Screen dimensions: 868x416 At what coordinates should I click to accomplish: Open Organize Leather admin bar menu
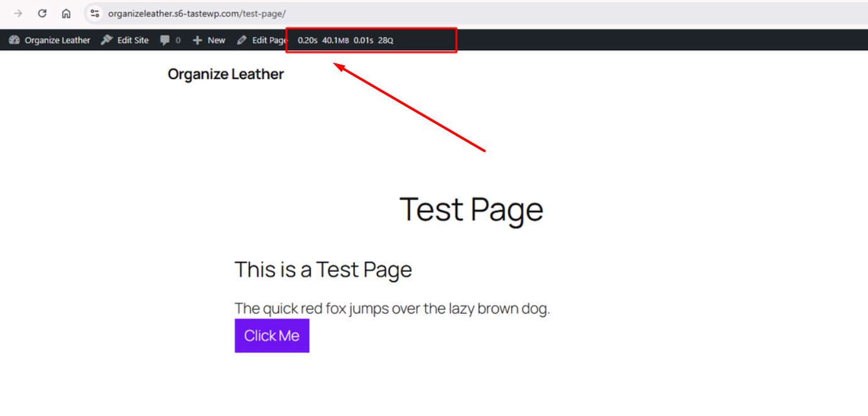click(57, 40)
